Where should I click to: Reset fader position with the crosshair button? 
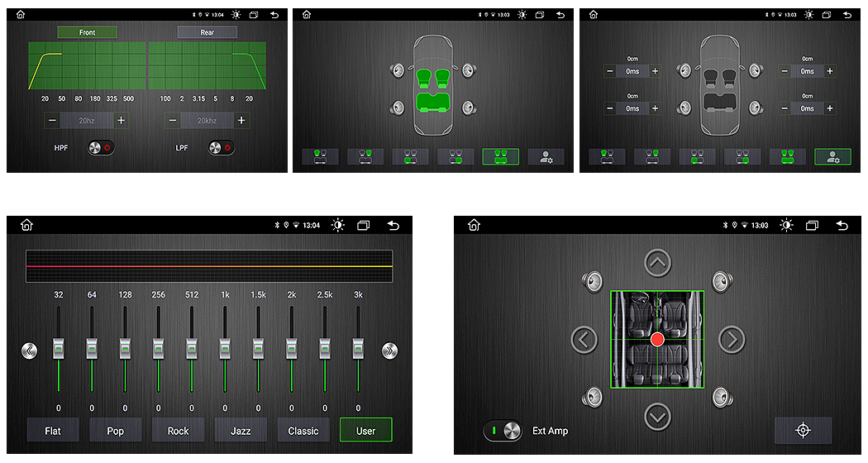coord(804,430)
